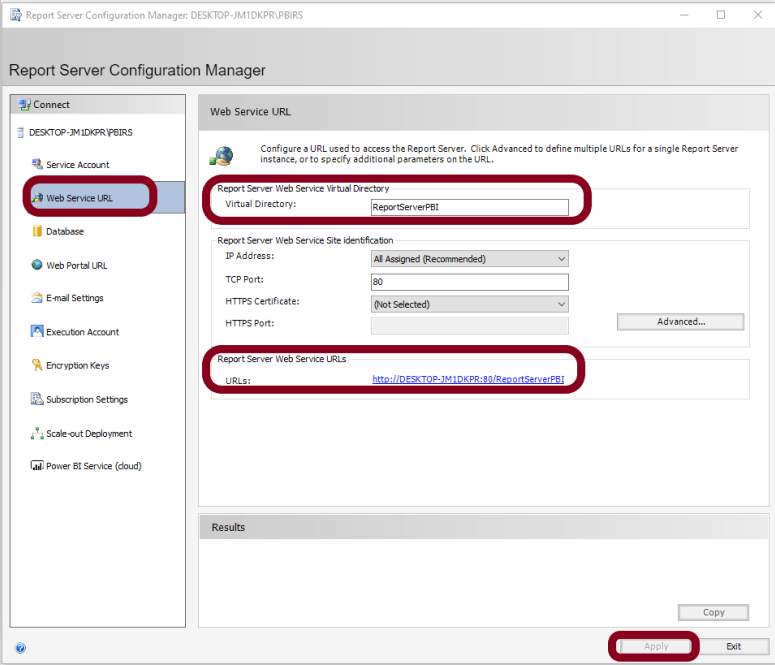Select the Web Service URL section

(x=80, y=198)
